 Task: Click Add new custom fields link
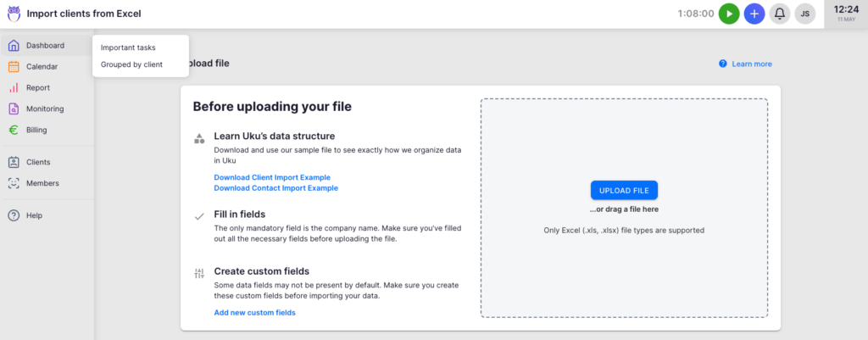coord(254,313)
